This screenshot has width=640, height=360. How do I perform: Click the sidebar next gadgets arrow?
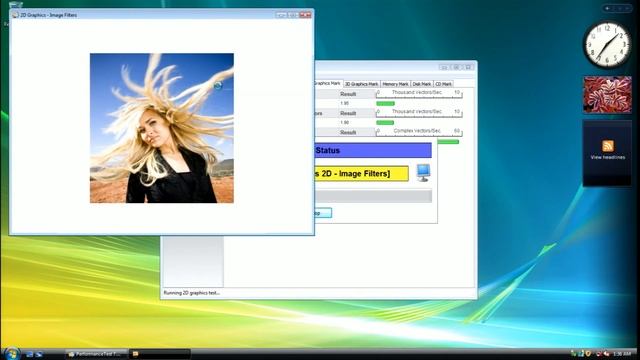627,8
